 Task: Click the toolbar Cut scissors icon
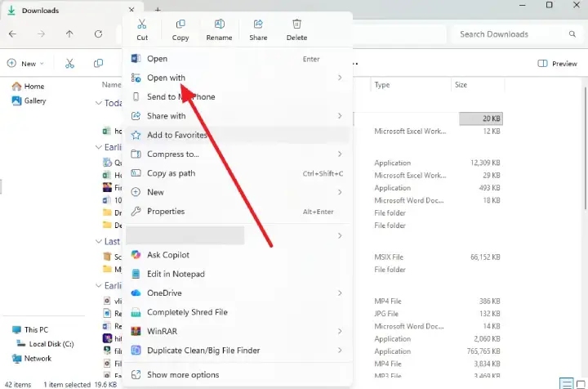point(69,64)
